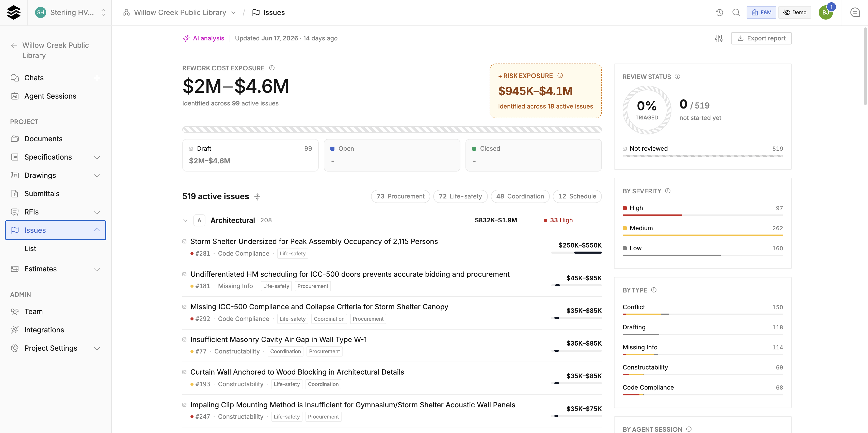Toggle the 72 Life-safety filter chip
Viewport: 868px width, 433px height.
pyautogui.click(x=460, y=196)
